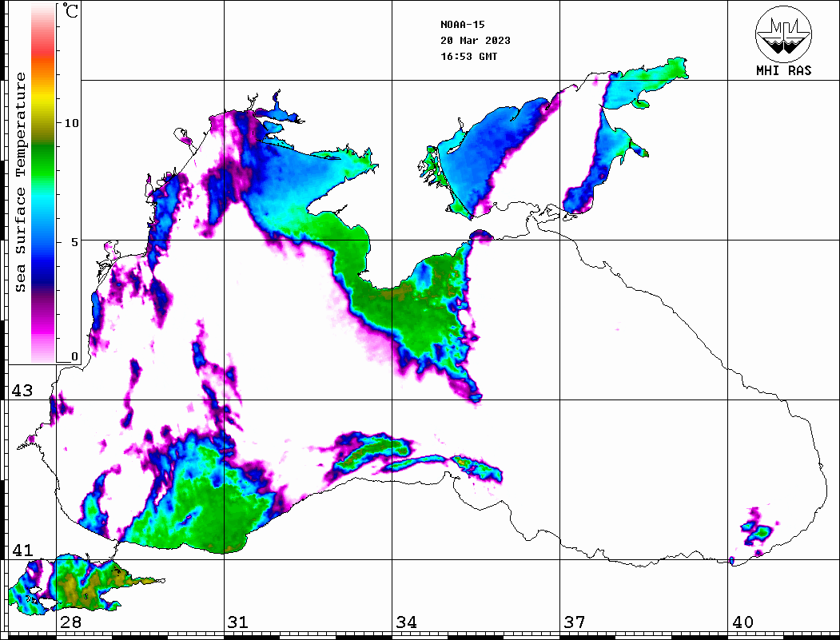Click the longitude label '34'
Image resolution: width=840 pixels, height=640 pixels.
(406, 622)
